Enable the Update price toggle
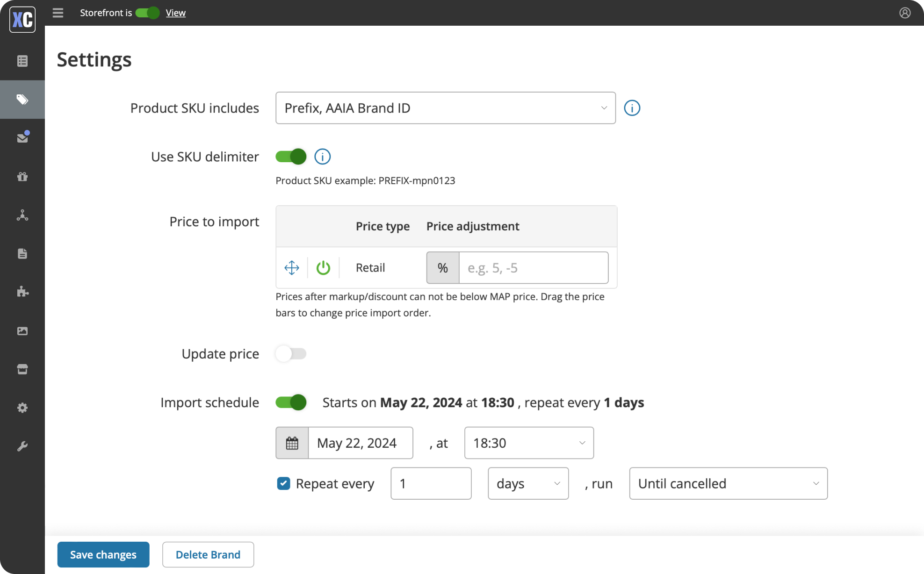924x574 pixels. coord(291,354)
